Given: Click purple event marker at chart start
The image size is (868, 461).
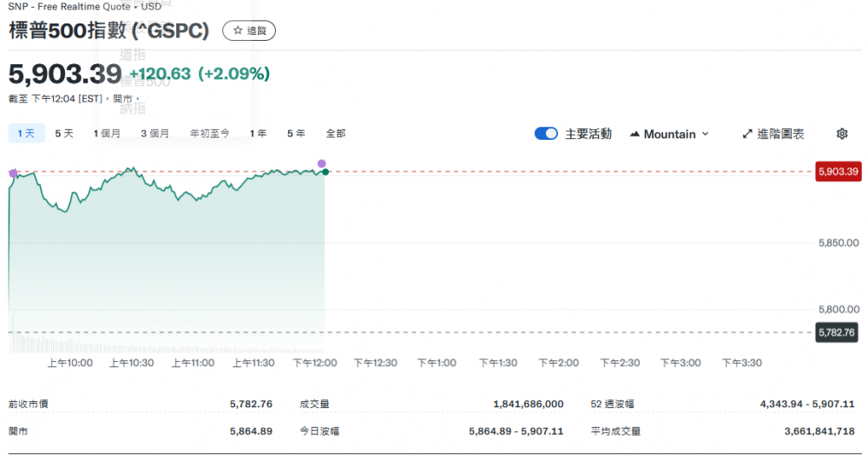Looking at the screenshot, I should tap(12, 174).
